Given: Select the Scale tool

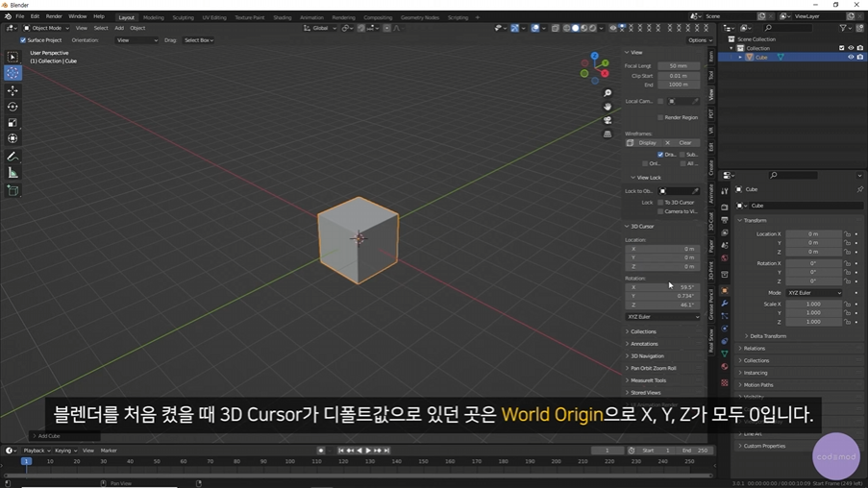Looking at the screenshot, I should pos(12,122).
